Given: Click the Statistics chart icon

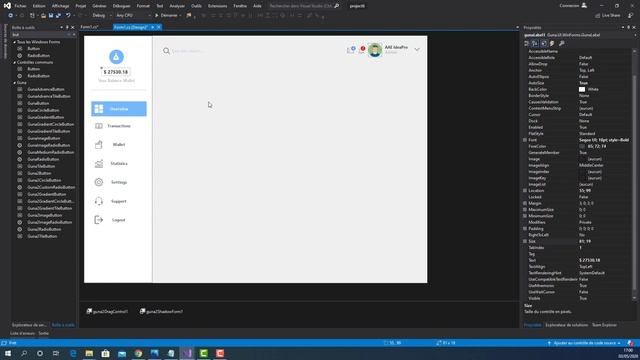Looking at the screenshot, I should click(99, 164).
